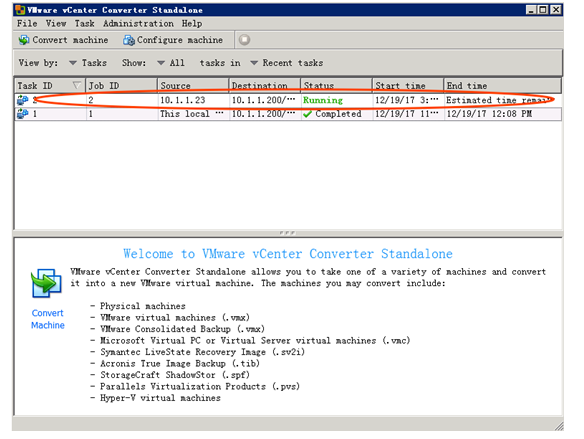584x439 pixels.
Task: Click 'Acronis True Image Backup (.tib)' entry
Action: coord(180,363)
